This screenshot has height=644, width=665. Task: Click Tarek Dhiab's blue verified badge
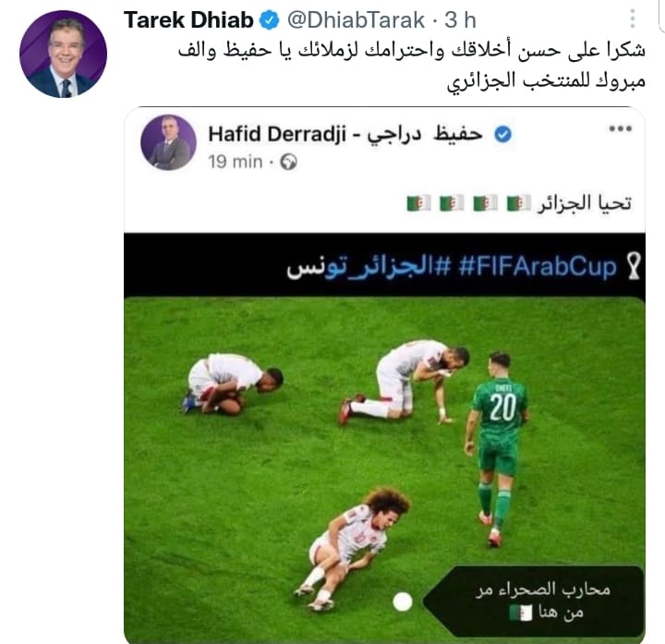[x=270, y=20]
